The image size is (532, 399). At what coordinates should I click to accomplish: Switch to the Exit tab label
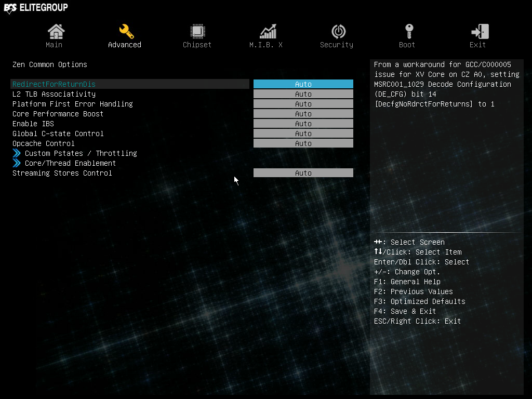pyautogui.click(x=477, y=45)
